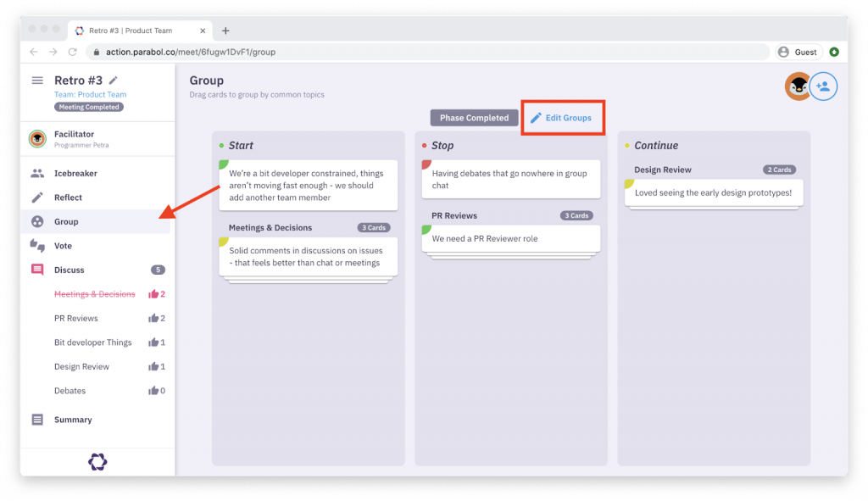This screenshot has height=501, width=868.
Task: Click the invite teammate icon
Action: click(x=823, y=86)
